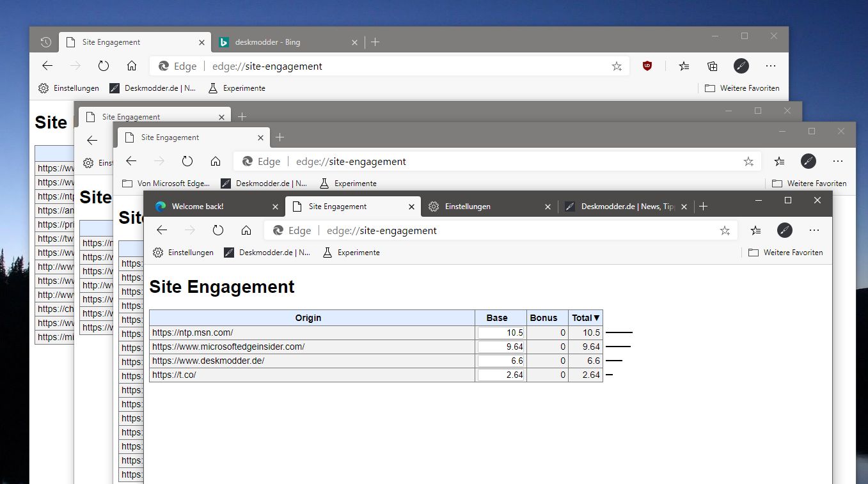The width and height of the screenshot is (868, 484).
Task: Click back arrow in second Edge window
Action: point(92,141)
